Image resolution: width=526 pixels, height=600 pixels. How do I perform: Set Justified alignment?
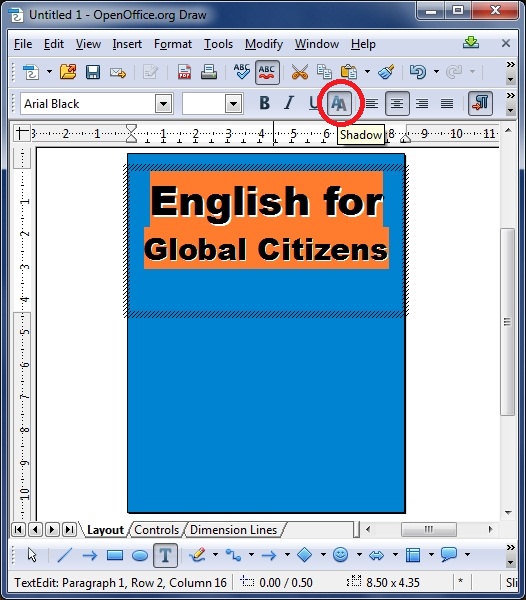click(447, 103)
